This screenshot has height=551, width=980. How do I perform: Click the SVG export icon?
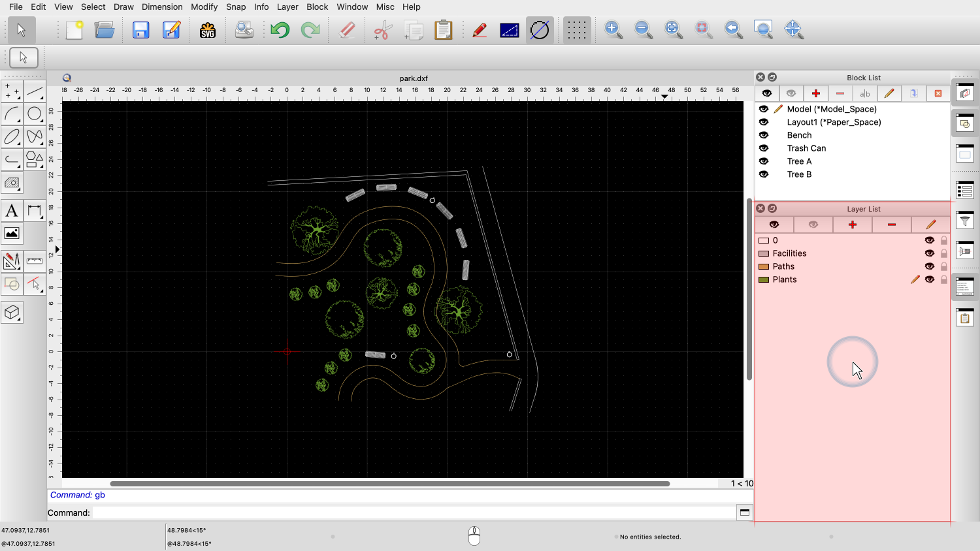click(x=208, y=30)
